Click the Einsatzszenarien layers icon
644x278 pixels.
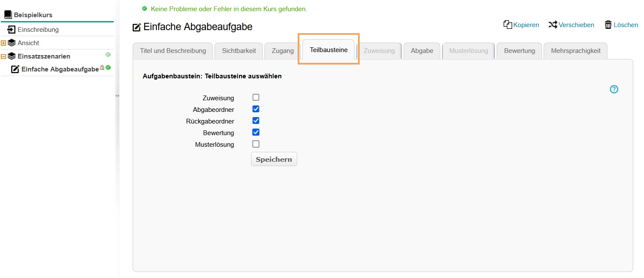12,56
